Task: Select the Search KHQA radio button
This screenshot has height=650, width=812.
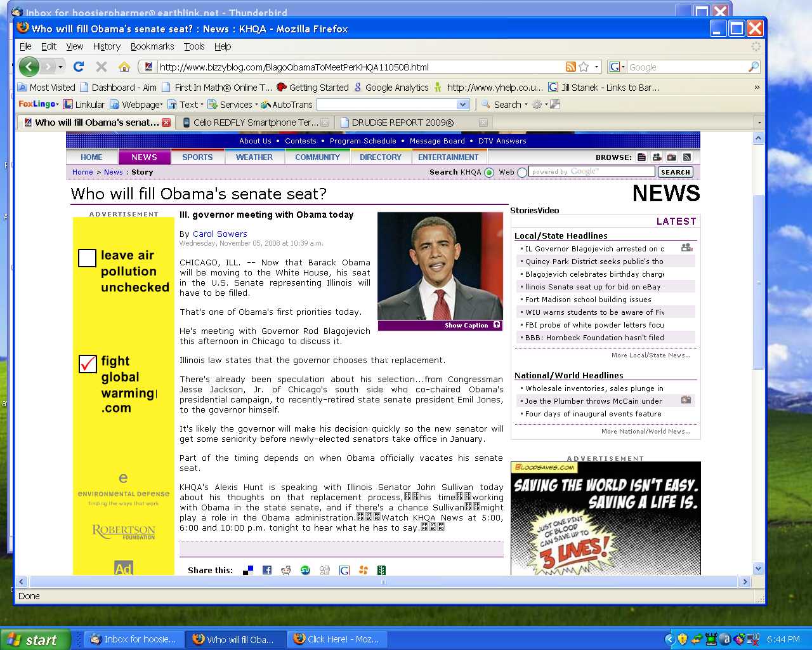Action: coord(489,173)
